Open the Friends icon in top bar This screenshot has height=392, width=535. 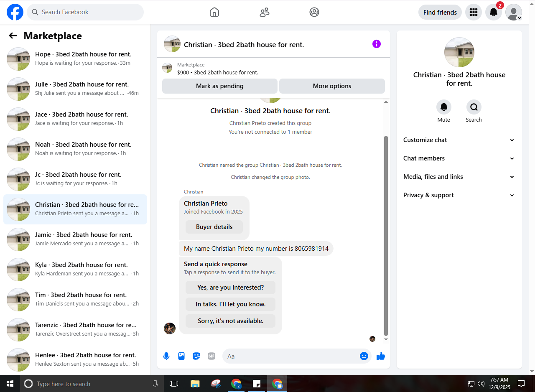tap(265, 12)
